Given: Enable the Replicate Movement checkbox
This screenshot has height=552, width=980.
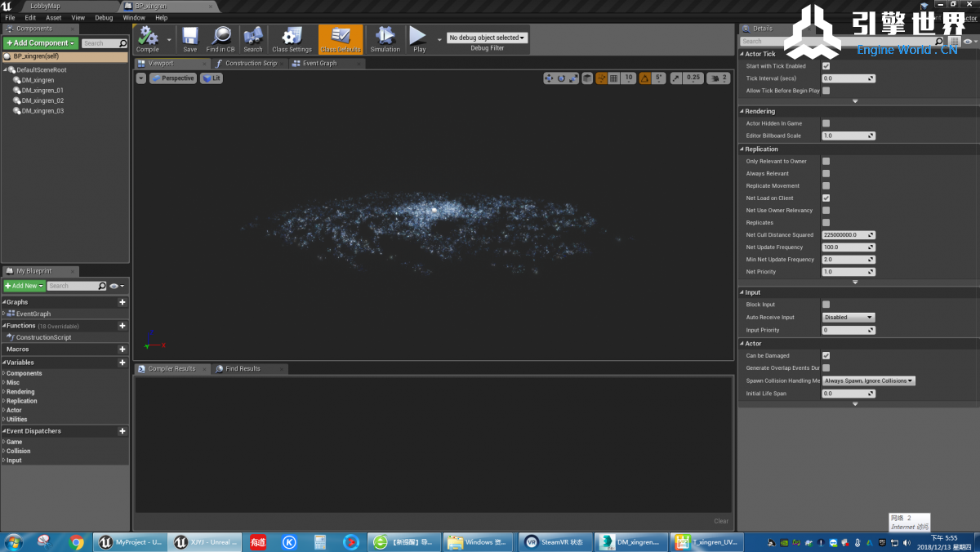Looking at the screenshot, I should (826, 186).
